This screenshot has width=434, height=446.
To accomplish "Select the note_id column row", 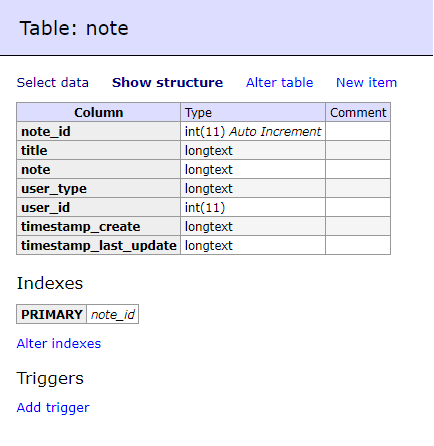I will pos(203,131).
